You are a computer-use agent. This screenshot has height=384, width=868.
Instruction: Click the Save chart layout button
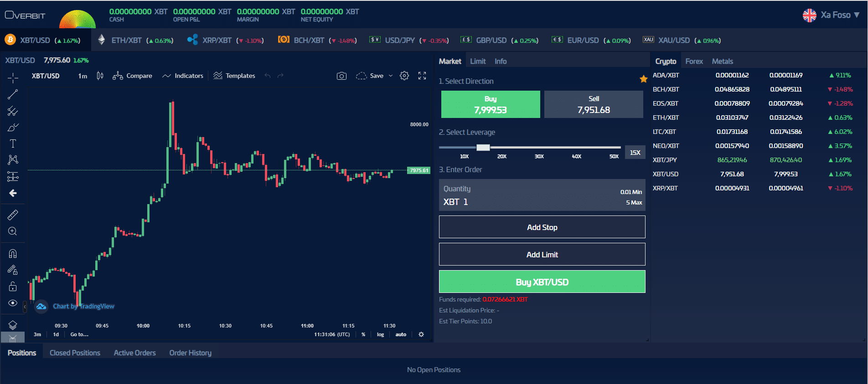coord(370,76)
